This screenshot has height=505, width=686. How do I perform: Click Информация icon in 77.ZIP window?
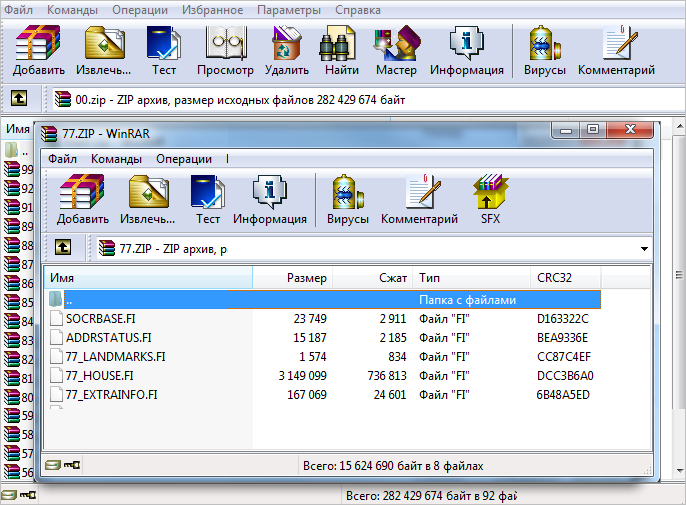click(270, 191)
